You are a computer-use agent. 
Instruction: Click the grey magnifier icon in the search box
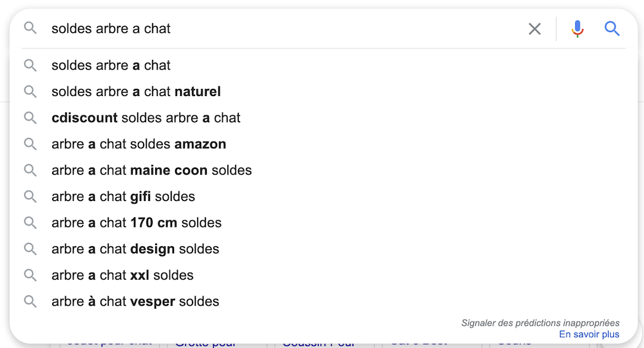point(30,28)
